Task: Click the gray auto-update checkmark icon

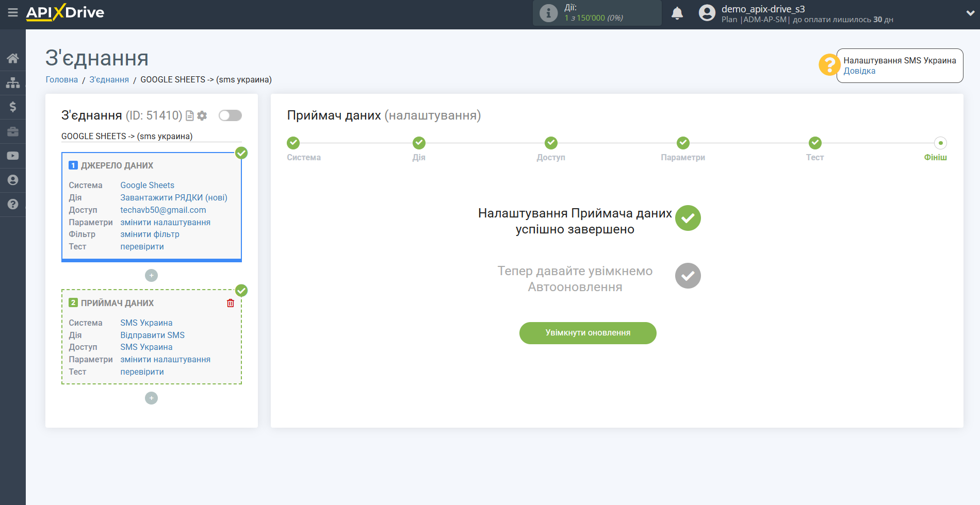Action: pyautogui.click(x=688, y=276)
